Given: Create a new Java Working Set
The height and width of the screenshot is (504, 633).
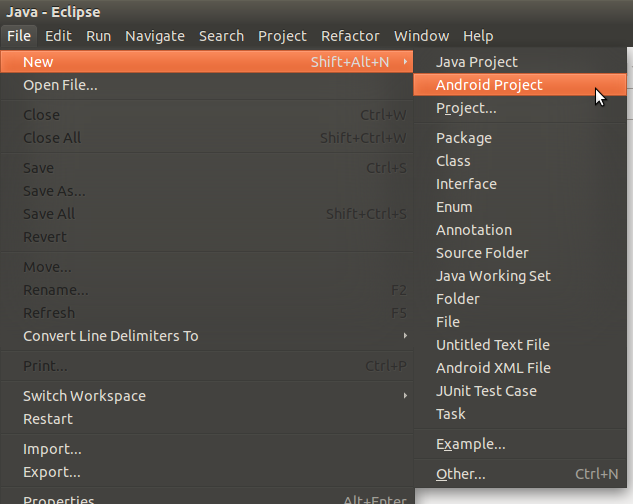Looking at the screenshot, I should click(x=520, y=276).
